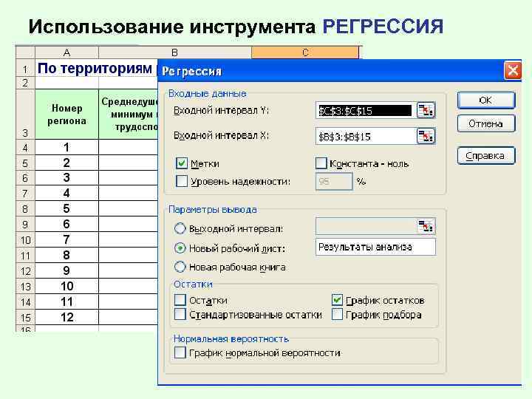Click the Результаты анализа sheet name field
Viewport: 532px width, 399px height.
point(375,247)
